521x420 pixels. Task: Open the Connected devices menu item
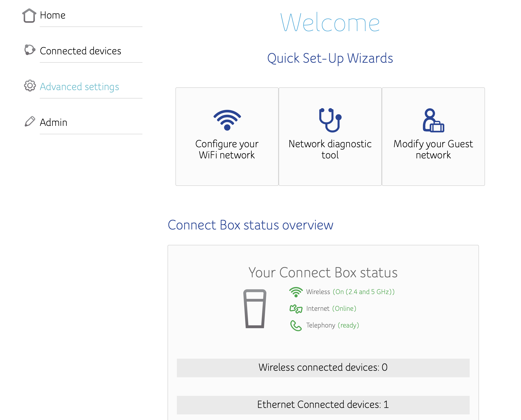point(80,51)
